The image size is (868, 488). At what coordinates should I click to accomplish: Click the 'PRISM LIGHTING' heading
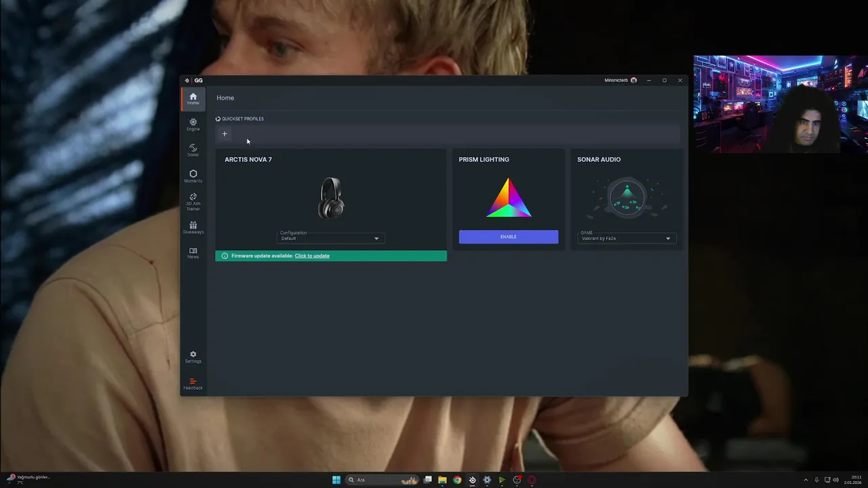484,159
